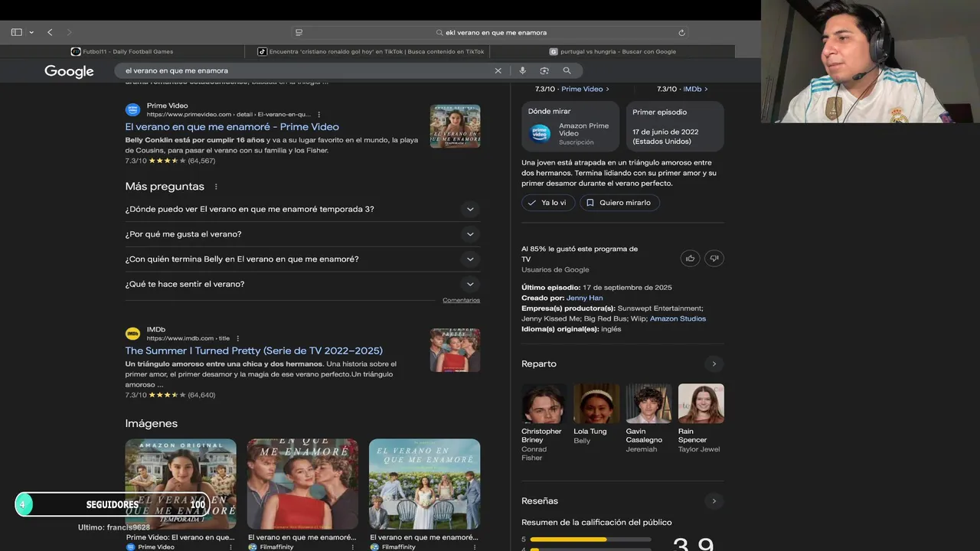Screen dimensions: 980x551
Task: Open Jenny Han creator link
Action: pyautogui.click(x=585, y=298)
